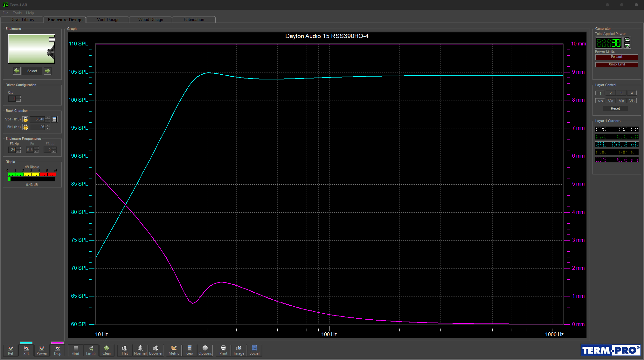
Task: Switch to Wood Design tab
Action: (x=151, y=20)
